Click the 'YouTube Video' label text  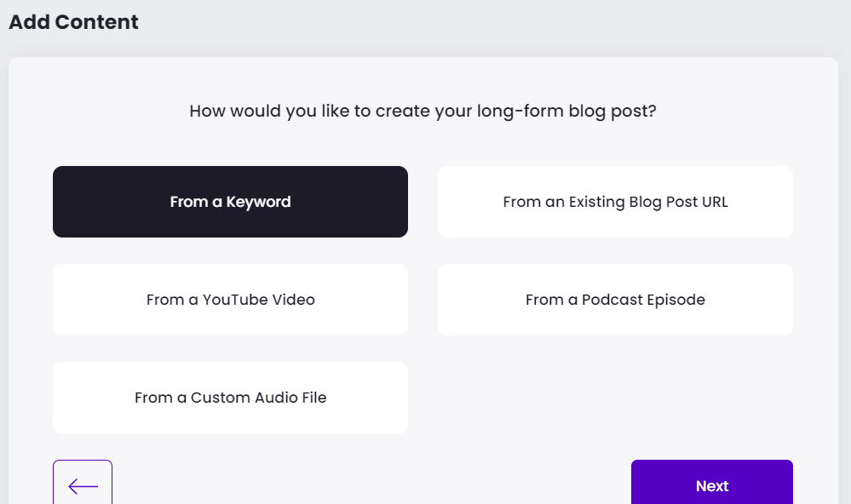[x=258, y=300]
